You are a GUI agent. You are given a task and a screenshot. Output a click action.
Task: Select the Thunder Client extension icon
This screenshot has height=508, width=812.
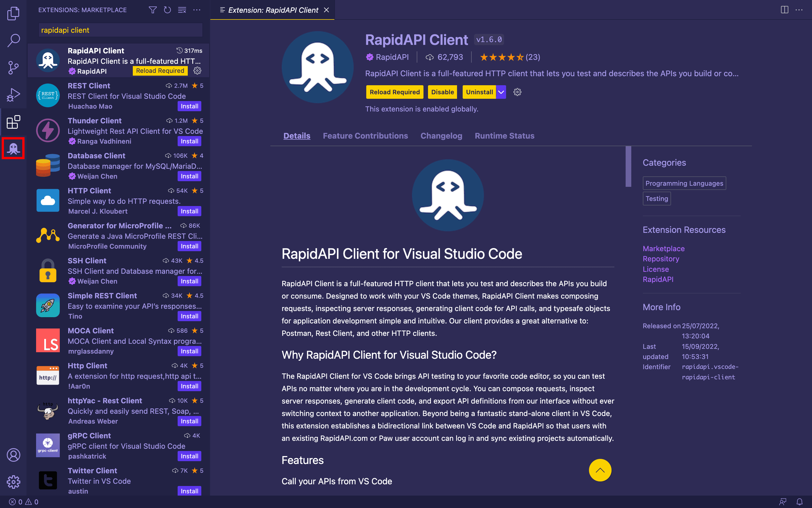[48, 130]
